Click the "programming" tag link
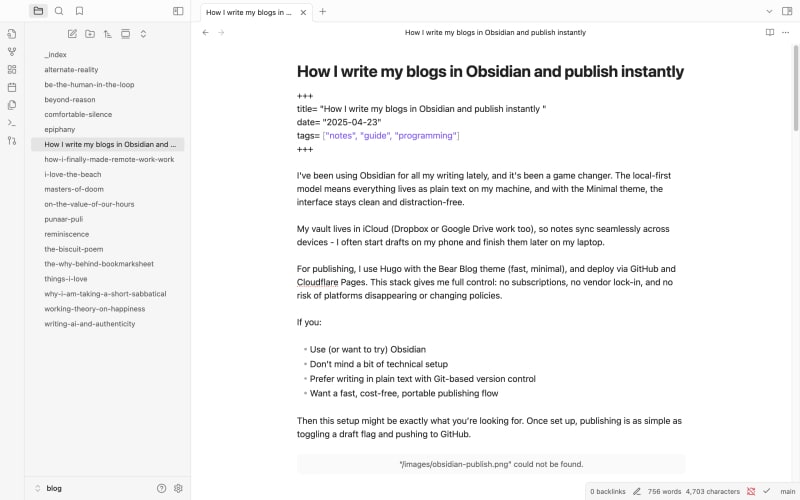This screenshot has height=500, width=800. [426, 136]
